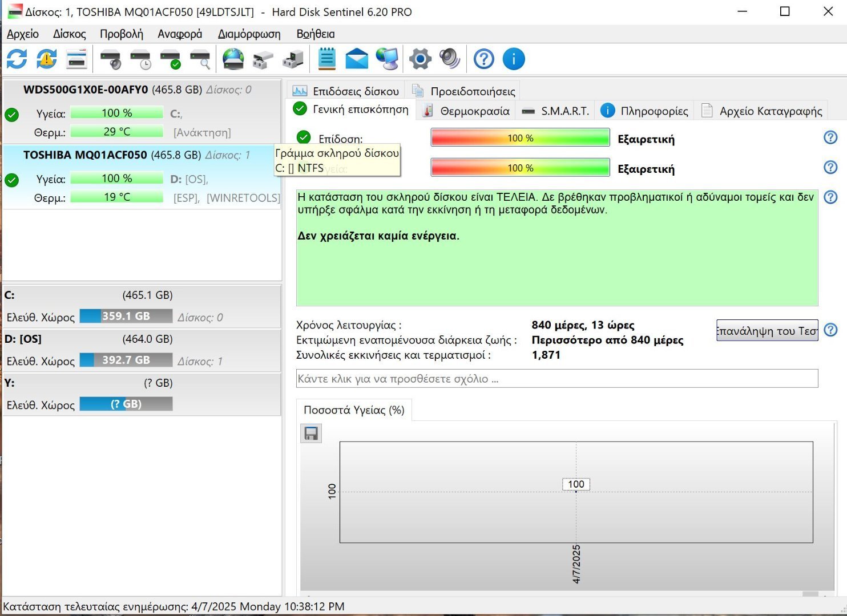Open the Αρχείο menu
Screen dimensions: 847x616
pos(23,34)
